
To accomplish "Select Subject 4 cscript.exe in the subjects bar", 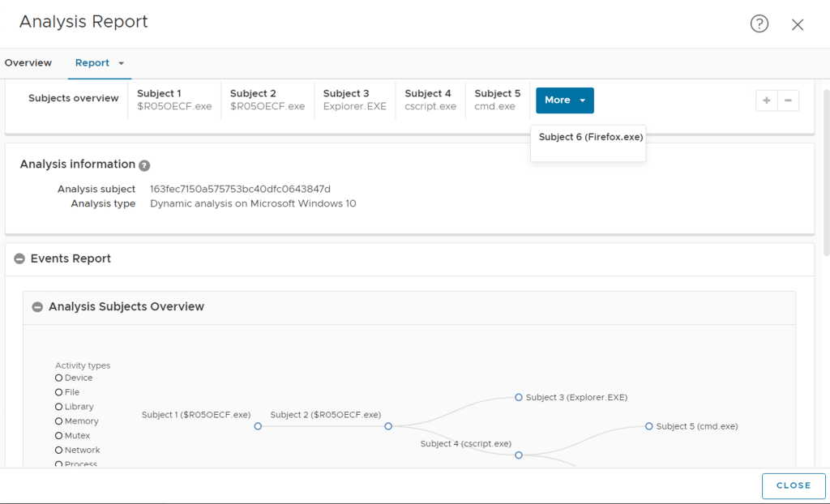I will [430, 100].
